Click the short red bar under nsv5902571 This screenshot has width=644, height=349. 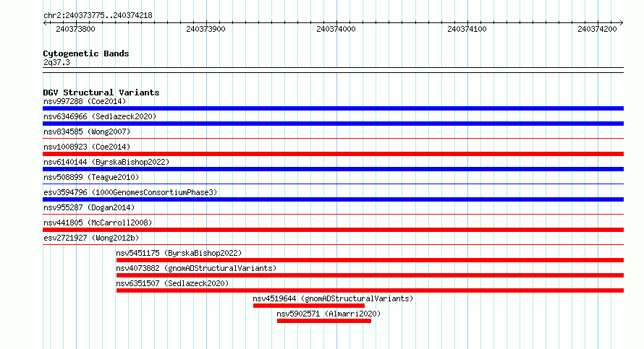[x=324, y=321]
